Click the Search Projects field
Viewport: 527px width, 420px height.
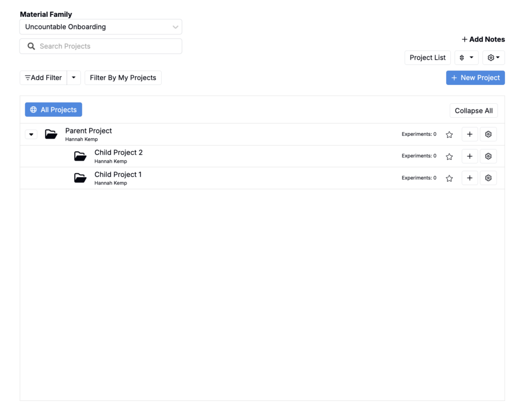click(101, 46)
